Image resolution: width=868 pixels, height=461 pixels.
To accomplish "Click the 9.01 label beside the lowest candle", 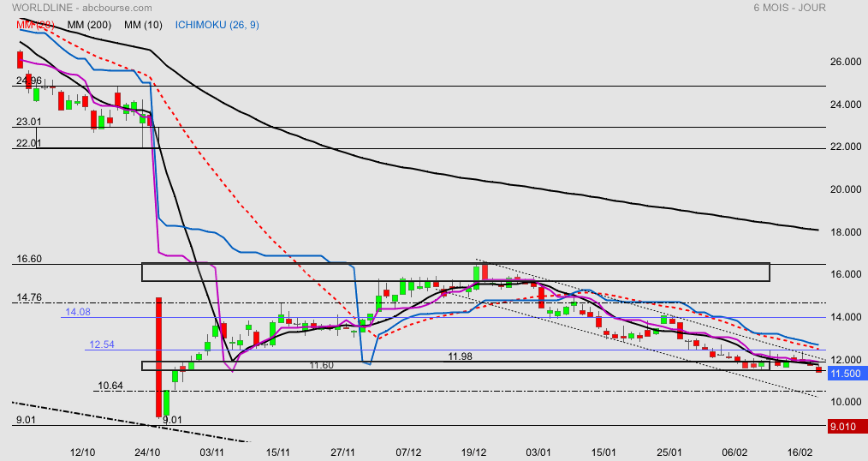I will (x=172, y=420).
